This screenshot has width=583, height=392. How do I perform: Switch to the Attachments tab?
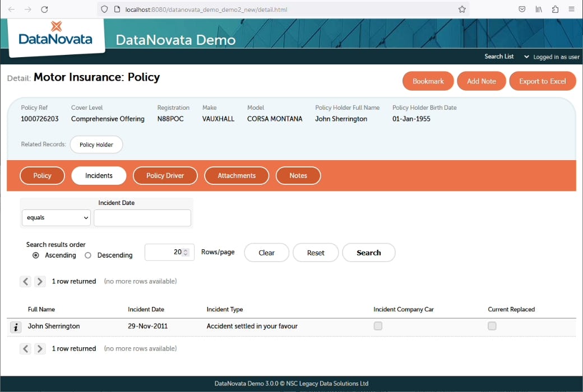236,175
